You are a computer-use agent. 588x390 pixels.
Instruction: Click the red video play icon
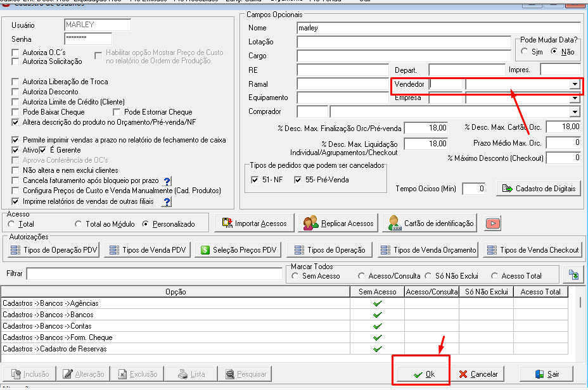coord(493,223)
